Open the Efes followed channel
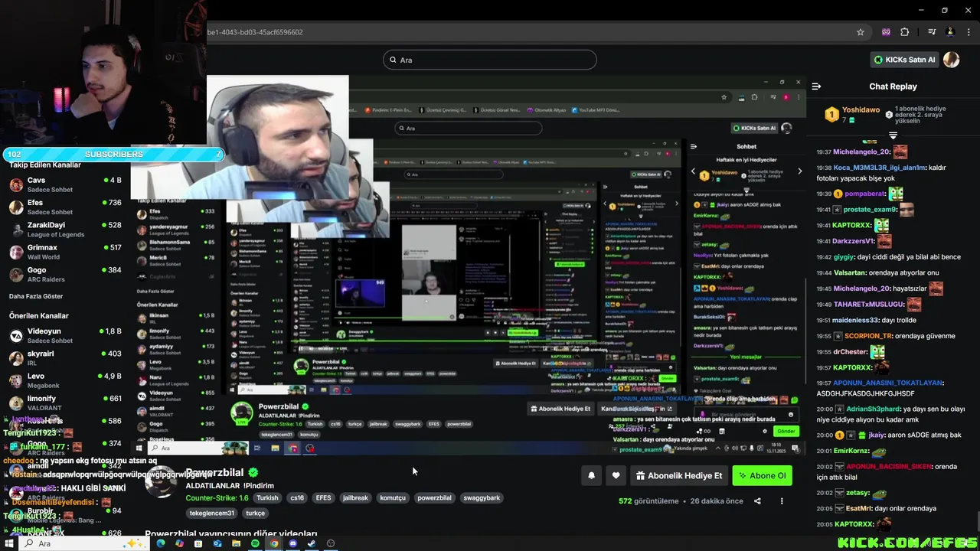This screenshot has height=551, width=980. 65,207
